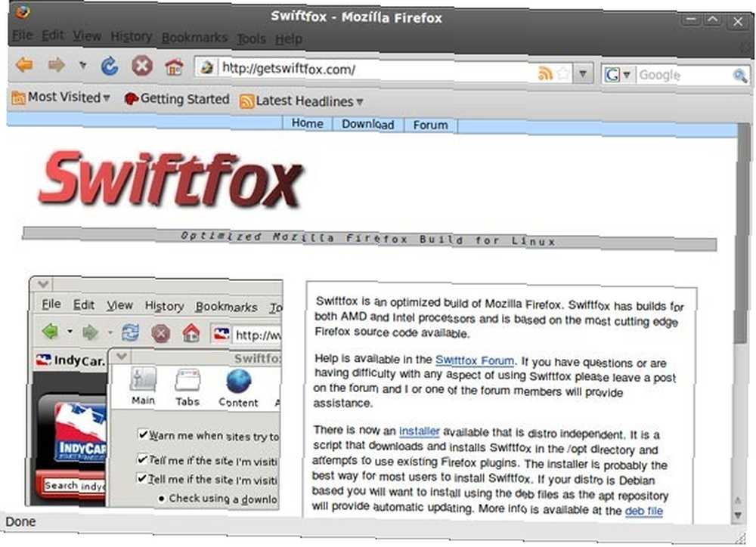
Task: Click the Swiftfox preferences screenshot image
Action: [x=154, y=391]
